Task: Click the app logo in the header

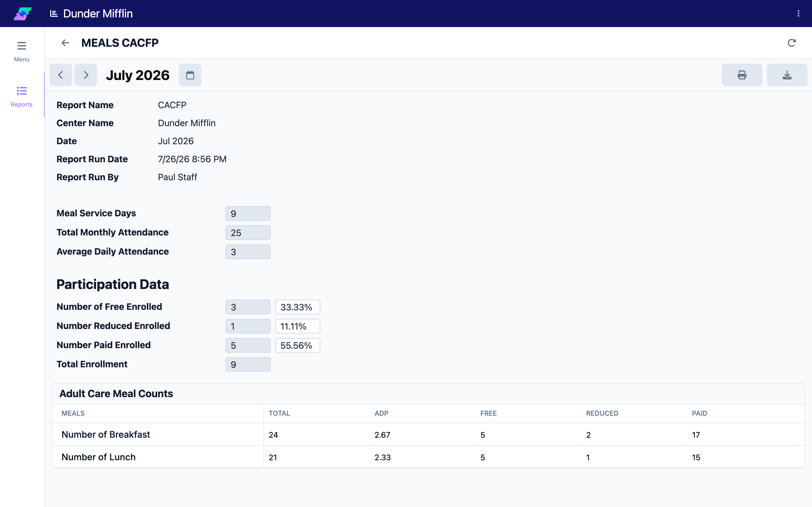Action: (23, 14)
